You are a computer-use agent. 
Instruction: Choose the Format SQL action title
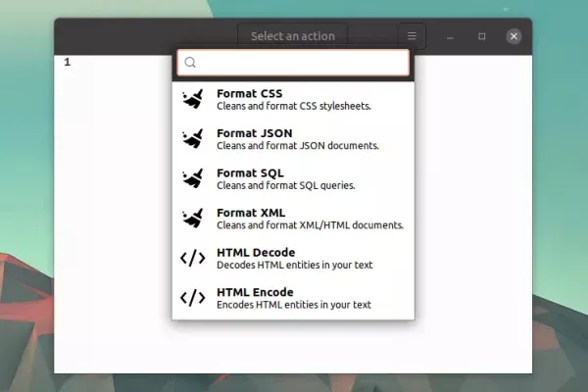pyautogui.click(x=250, y=172)
